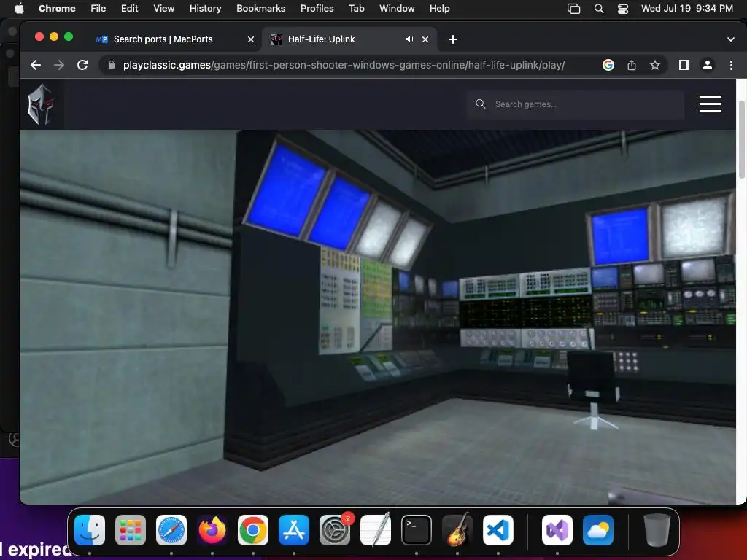This screenshot has height=560, width=747.
Task: Open Stage Manager icon in menu bar
Action: tap(573, 9)
